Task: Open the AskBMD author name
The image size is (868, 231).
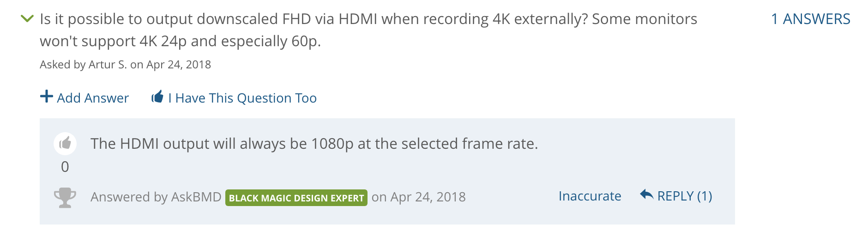Action: click(x=196, y=197)
